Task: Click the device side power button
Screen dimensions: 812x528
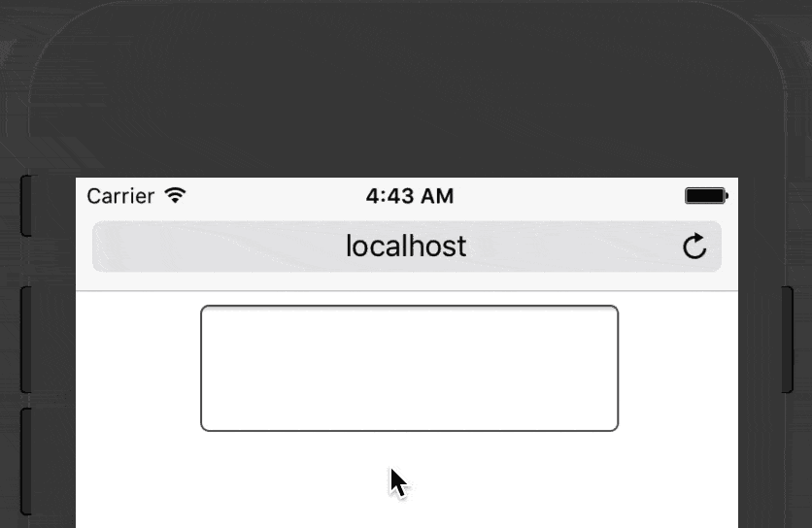Action: coord(787,340)
